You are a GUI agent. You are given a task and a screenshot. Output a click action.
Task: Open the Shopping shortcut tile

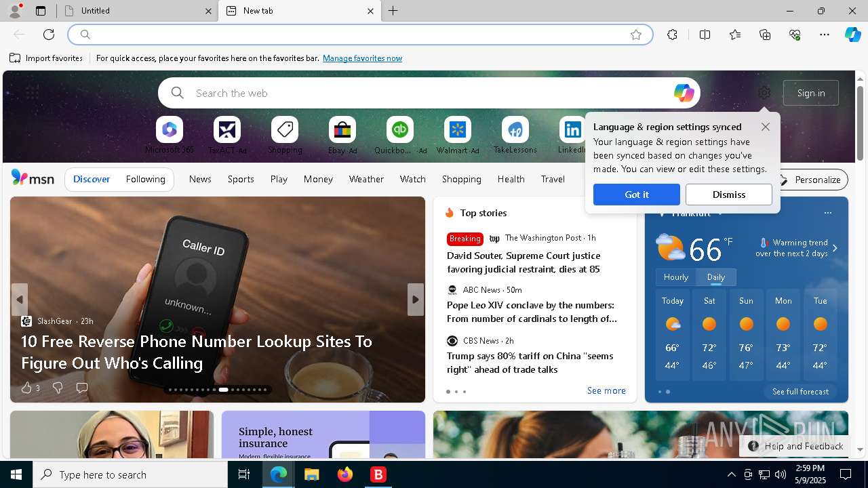pyautogui.click(x=285, y=136)
